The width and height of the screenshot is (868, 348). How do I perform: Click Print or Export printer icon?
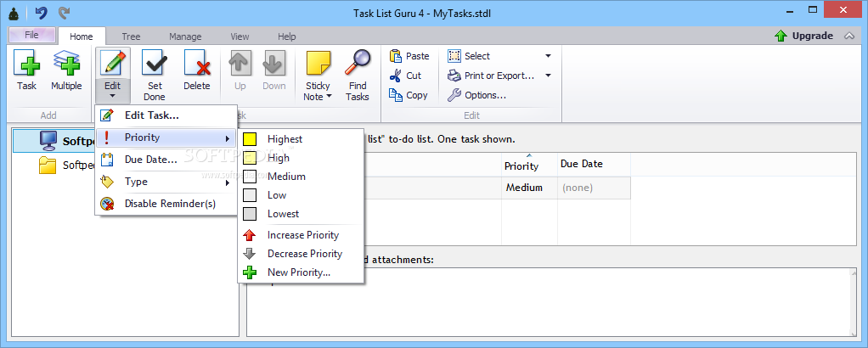click(x=454, y=76)
